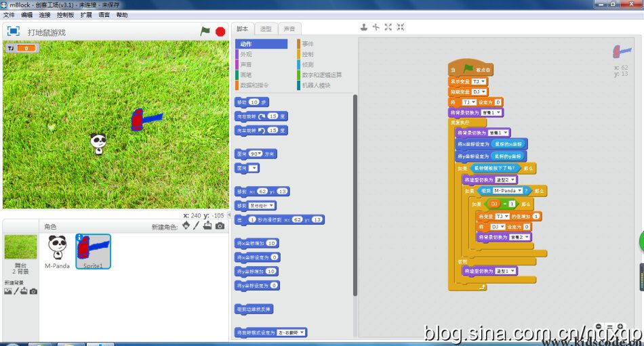Collapse the stage with the small triangle expander
This screenshot has width=644, height=346.
(229, 215)
